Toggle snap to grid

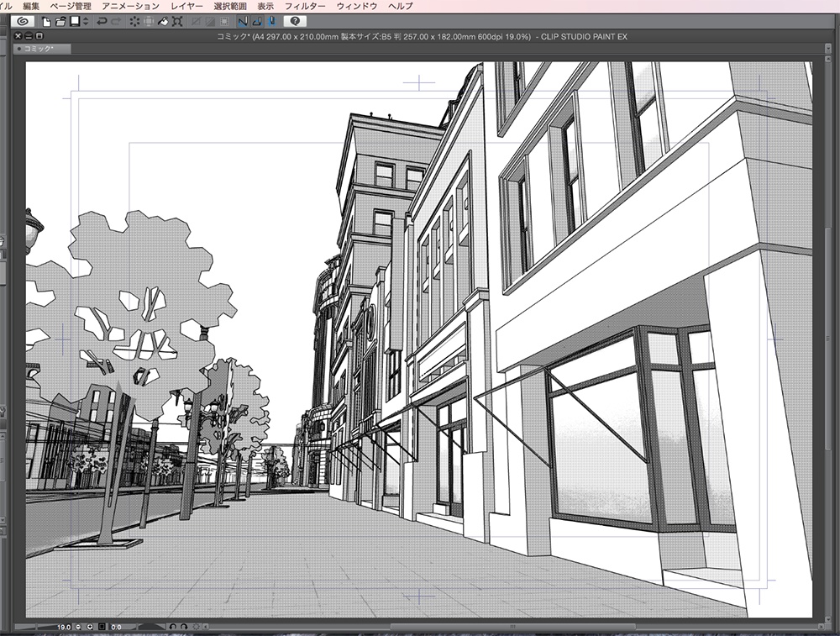pos(271,22)
